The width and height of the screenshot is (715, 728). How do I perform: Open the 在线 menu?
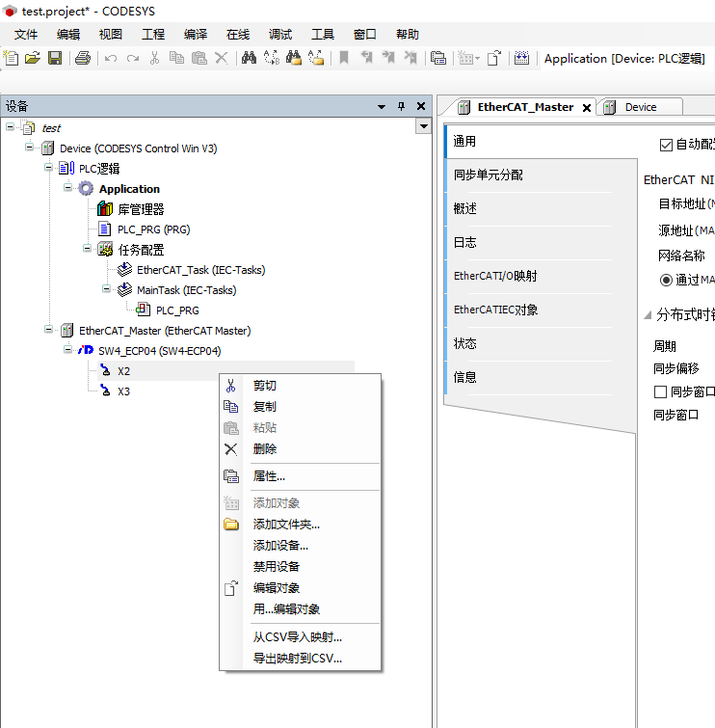[x=238, y=35]
